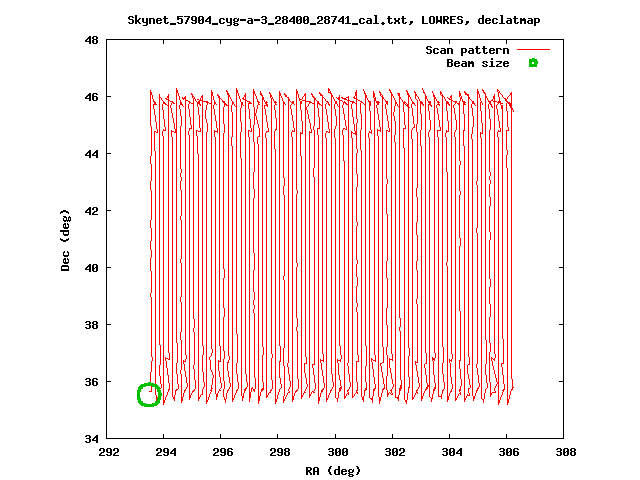
Task: Click the x-axis tick label 306
Action: pyautogui.click(x=509, y=452)
